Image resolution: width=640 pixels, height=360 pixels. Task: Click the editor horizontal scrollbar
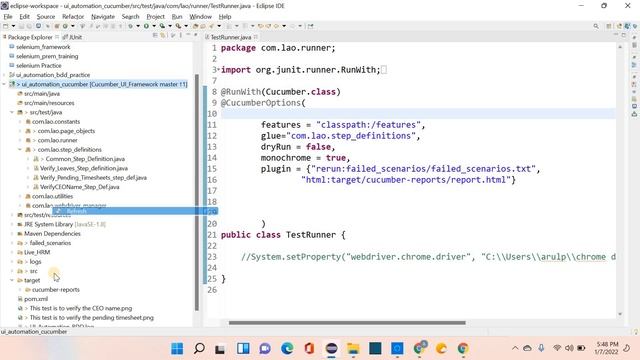point(347,323)
